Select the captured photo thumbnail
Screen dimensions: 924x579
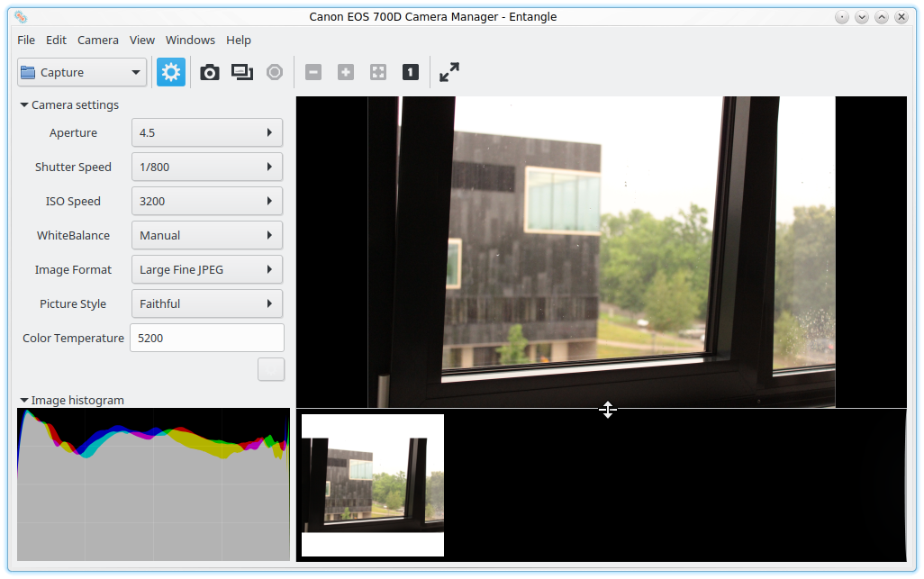[373, 485]
